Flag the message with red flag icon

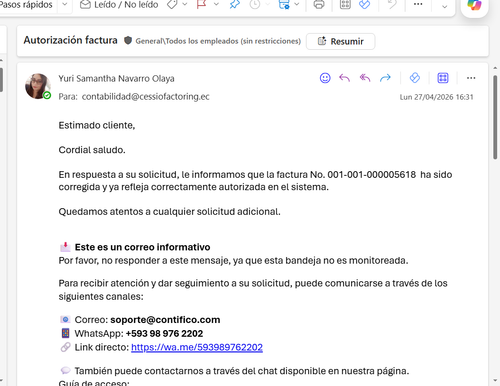tap(201, 5)
